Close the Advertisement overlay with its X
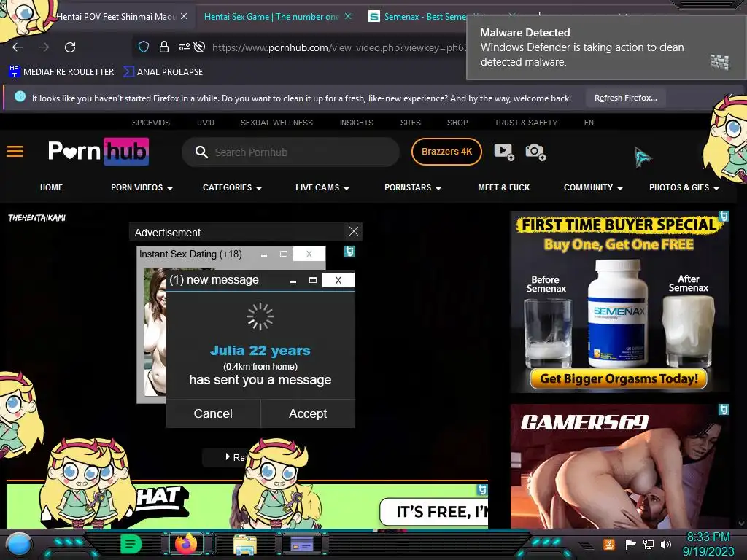 pos(354,231)
